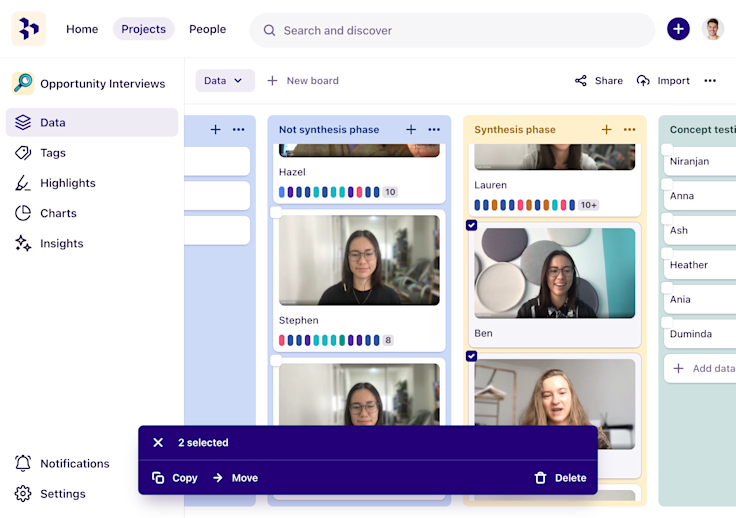Click the Delete trash icon

[540, 478]
